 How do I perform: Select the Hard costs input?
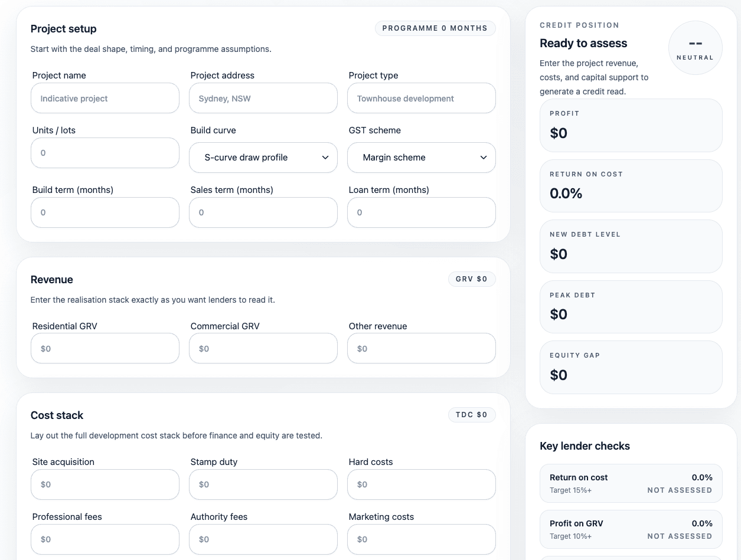click(422, 484)
